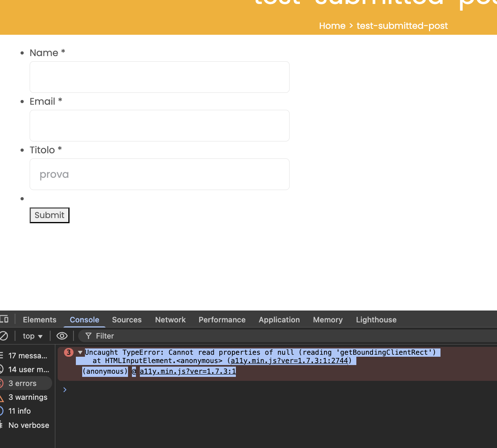Focus the Email text field
This screenshot has height=448, width=497.
point(160,126)
